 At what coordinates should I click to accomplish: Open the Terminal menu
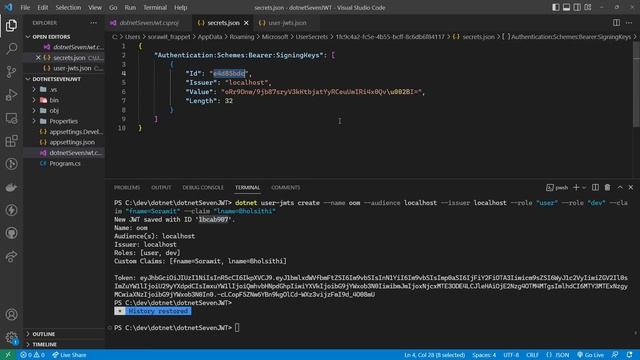[x=155, y=7]
